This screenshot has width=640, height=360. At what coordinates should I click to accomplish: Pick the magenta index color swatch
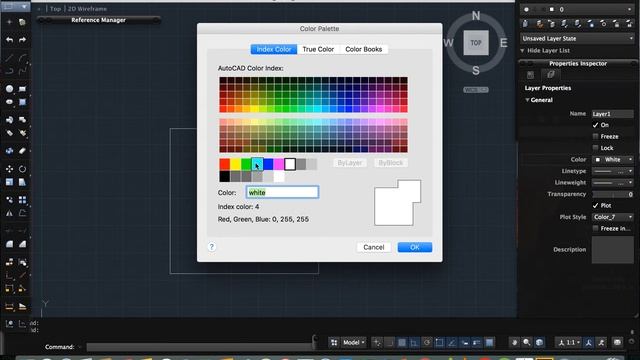[x=279, y=164]
